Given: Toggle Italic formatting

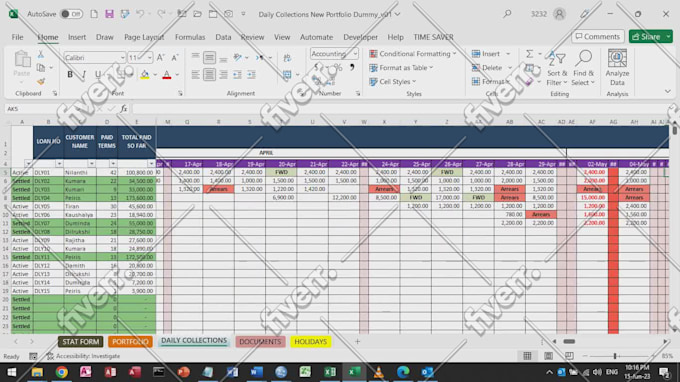Looking at the screenshot, I should click(84, 74).
